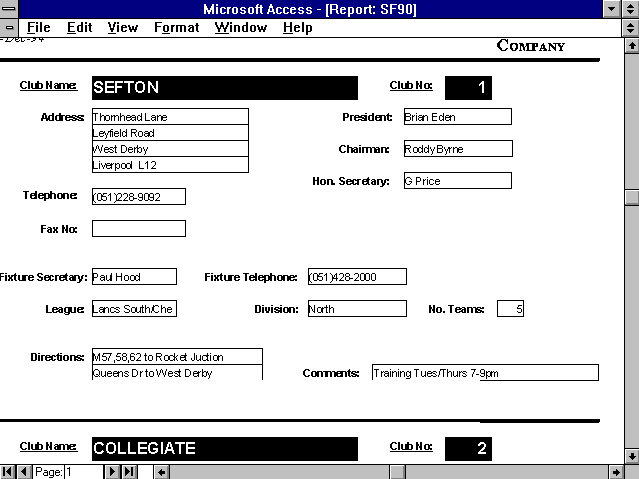
Task: Click Club No value 2
Action: (x=468, y=449)
